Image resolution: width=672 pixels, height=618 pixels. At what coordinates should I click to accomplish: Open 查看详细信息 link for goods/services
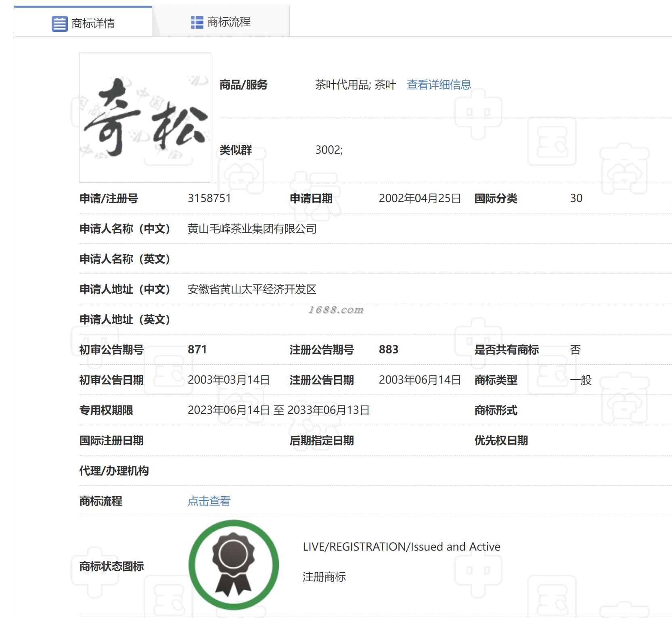(439, 85)
